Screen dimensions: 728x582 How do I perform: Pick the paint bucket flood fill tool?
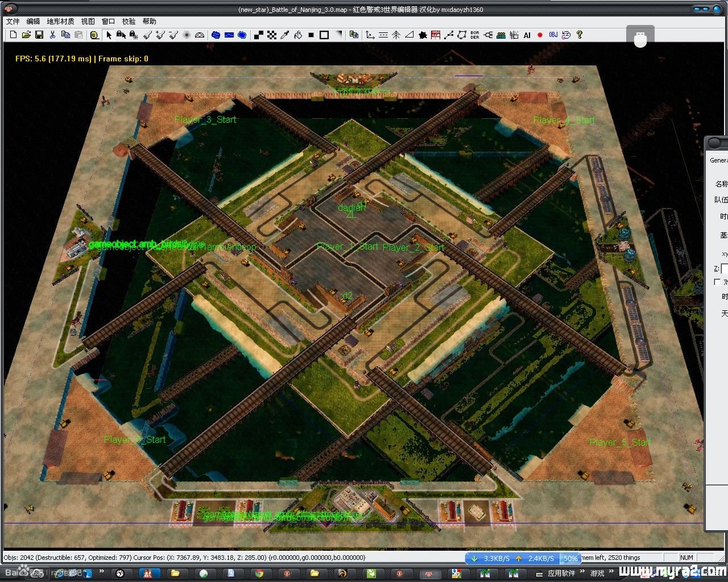tap(299, 35)
